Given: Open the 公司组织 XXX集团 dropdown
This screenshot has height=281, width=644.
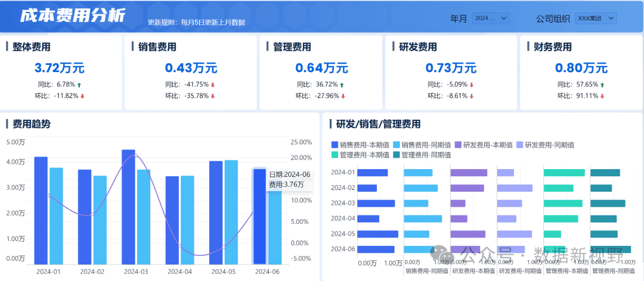Looking at the screenshot, I should [x=596, y=18].
